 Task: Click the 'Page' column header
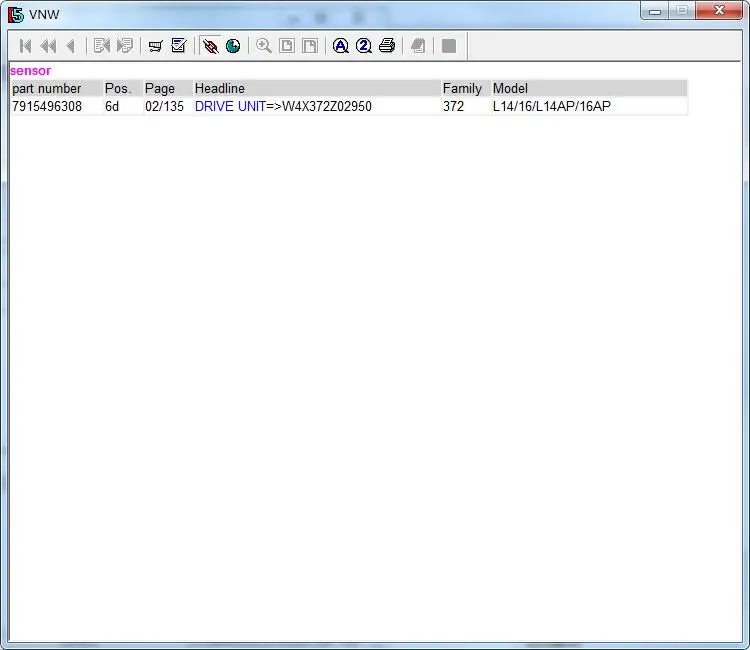[168, 88]
